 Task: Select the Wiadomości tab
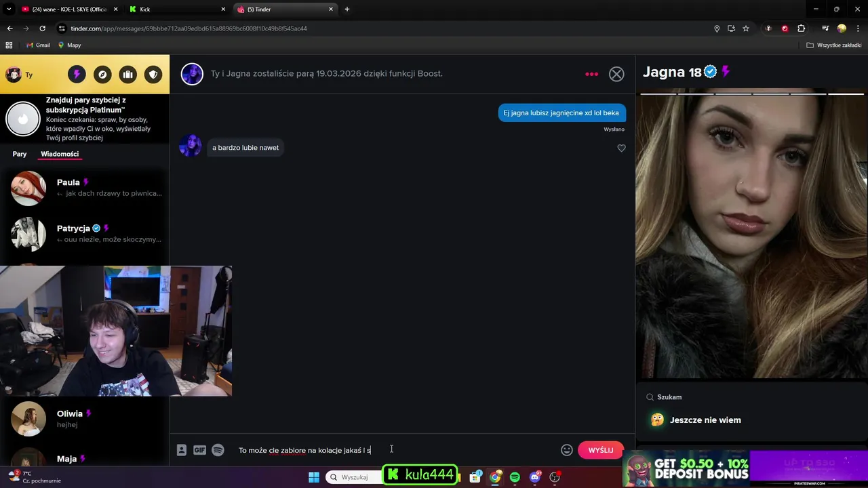(x=60, y=154)
